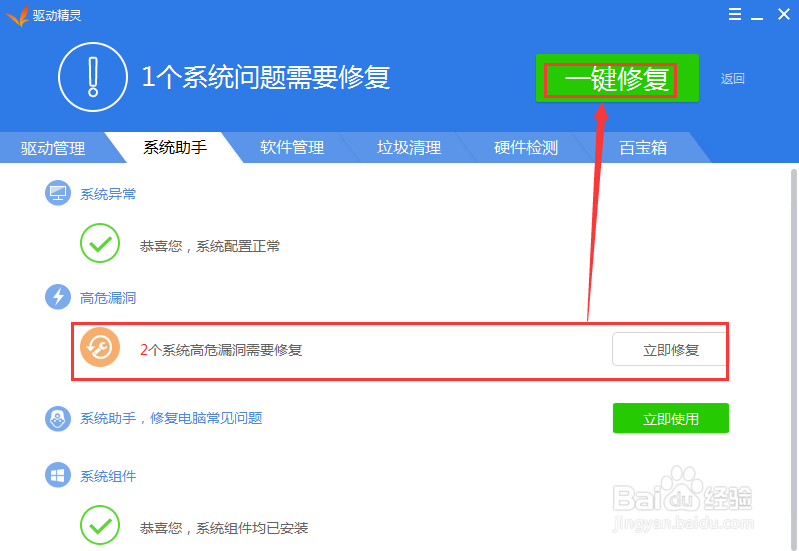The width and height of the screenshot is (799, 551).
Task: Click the 系统助手 helper face icon
Action: tap(58, 418)
